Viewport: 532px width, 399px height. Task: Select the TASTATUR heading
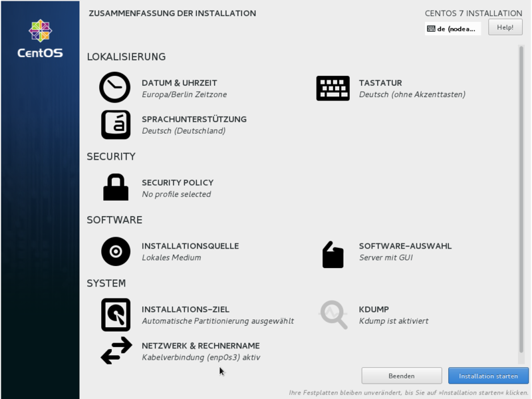coord(380,82)
